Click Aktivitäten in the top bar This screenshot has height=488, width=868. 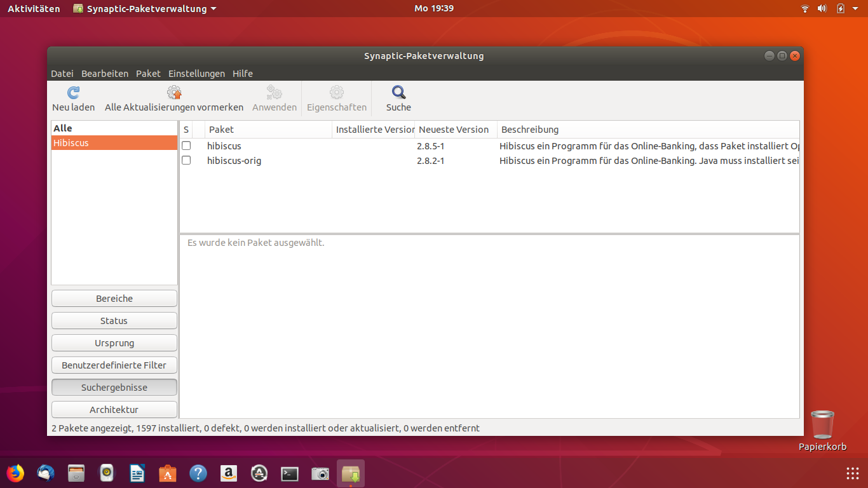click(x=34, y=9)
